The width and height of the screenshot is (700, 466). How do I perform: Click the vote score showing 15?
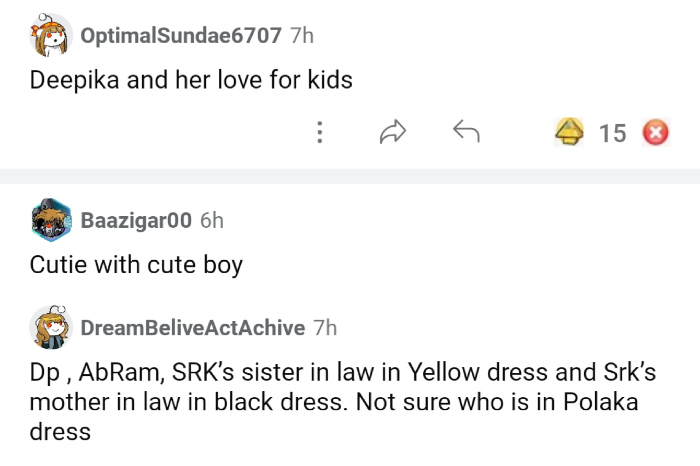(612, 132)
